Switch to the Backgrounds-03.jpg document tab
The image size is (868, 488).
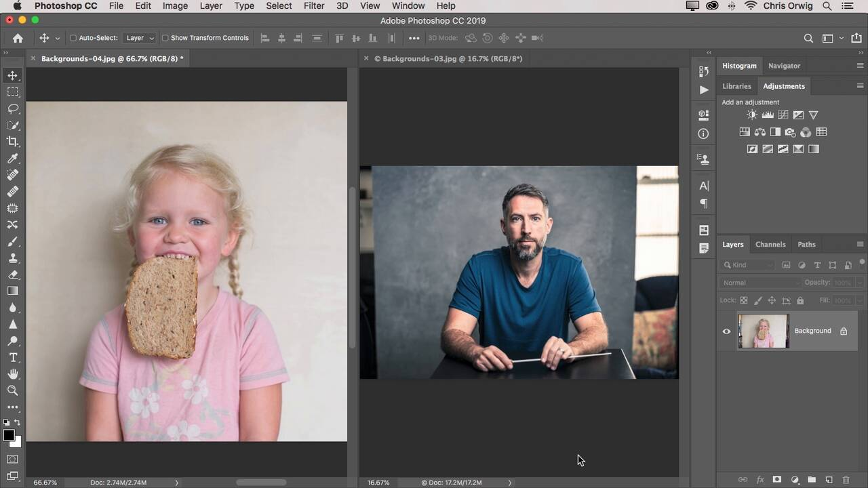click(x=448, y=59)
